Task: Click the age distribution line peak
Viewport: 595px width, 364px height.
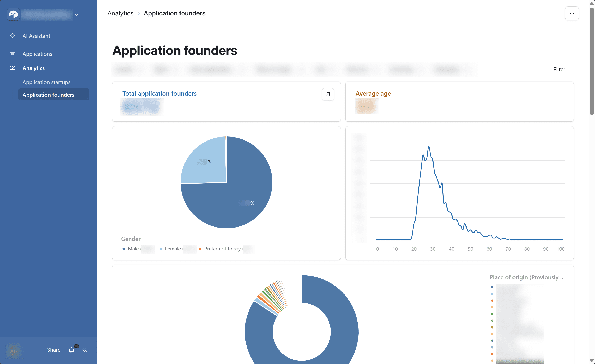Action: [x=429, y=147]
